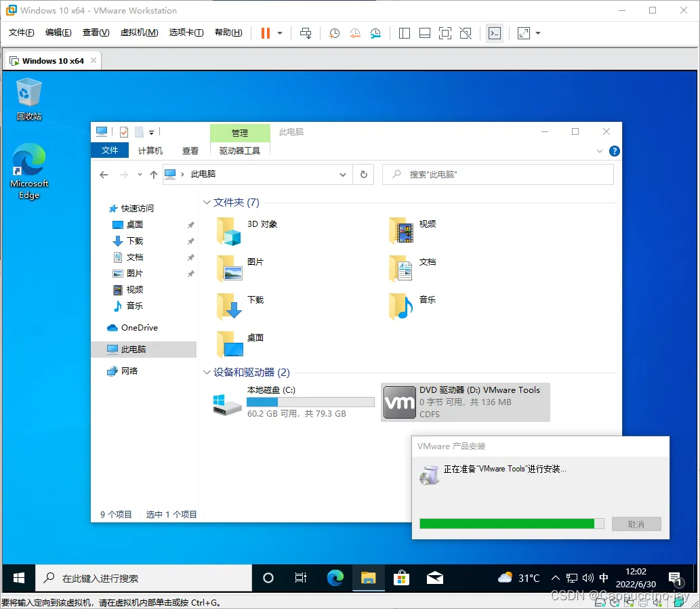Select the 3D 对象 folder
The image size is (700, 609).
pos(247,231)
